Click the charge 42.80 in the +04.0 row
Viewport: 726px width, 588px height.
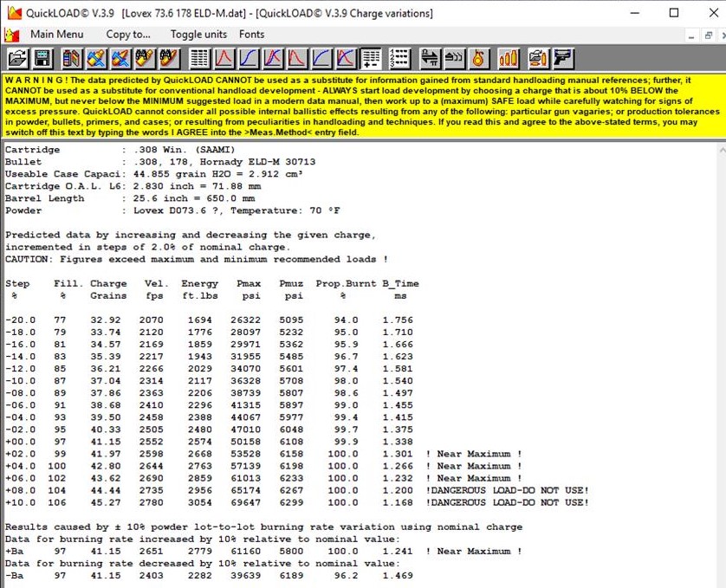(106, 466)
